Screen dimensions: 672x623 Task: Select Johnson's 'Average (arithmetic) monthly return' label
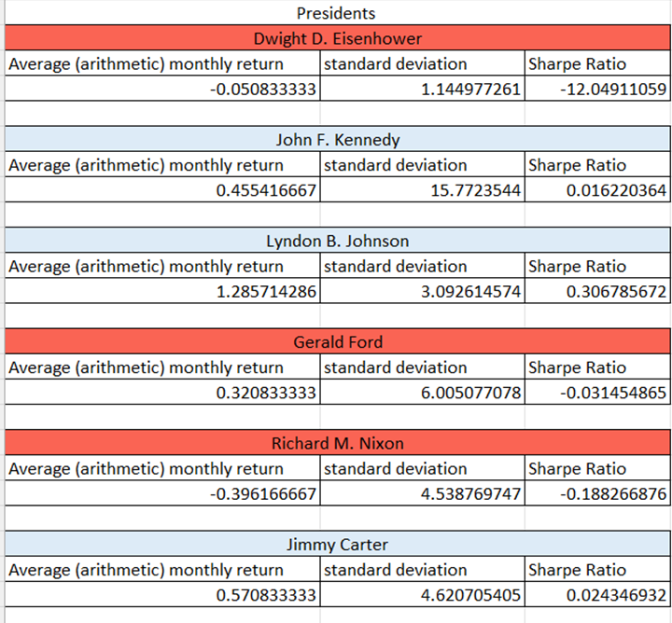(x=162, y=266)
